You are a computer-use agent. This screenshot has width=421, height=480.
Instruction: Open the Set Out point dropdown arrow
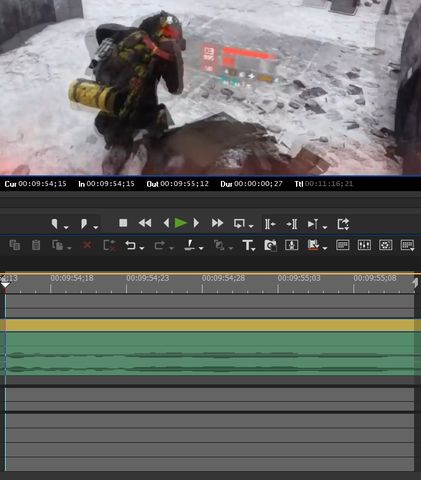96,227
